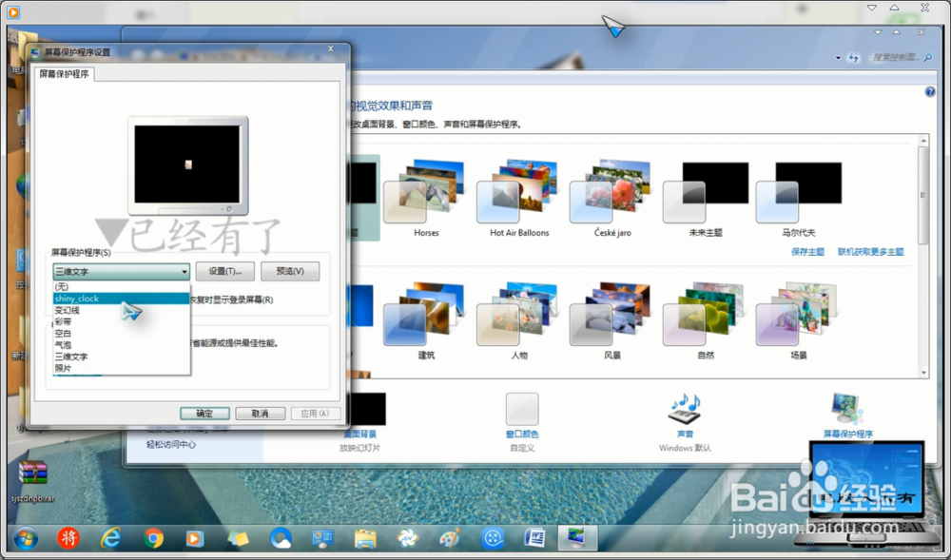
Task: Apply the Hot Air Balloons theme
Action: [519, 198]
